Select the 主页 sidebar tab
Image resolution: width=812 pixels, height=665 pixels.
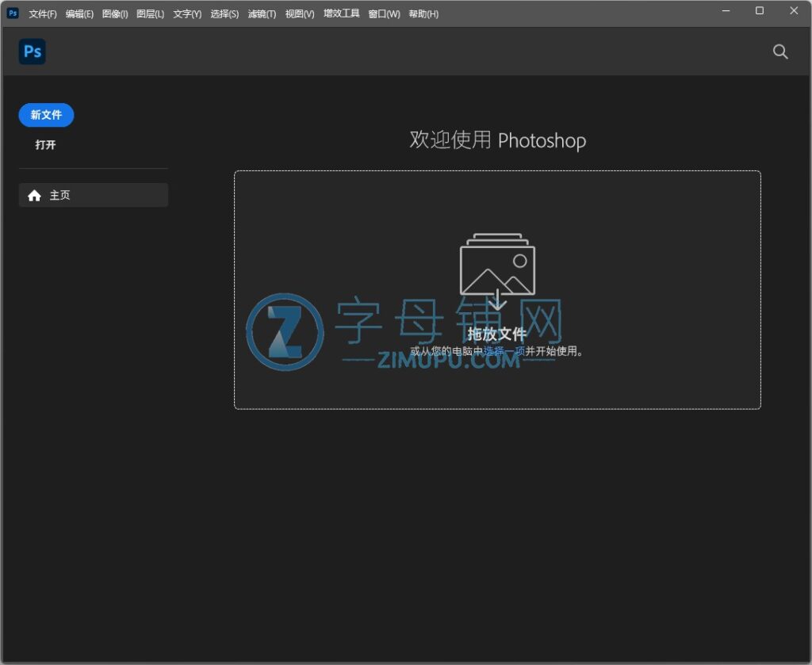[94, 195]
